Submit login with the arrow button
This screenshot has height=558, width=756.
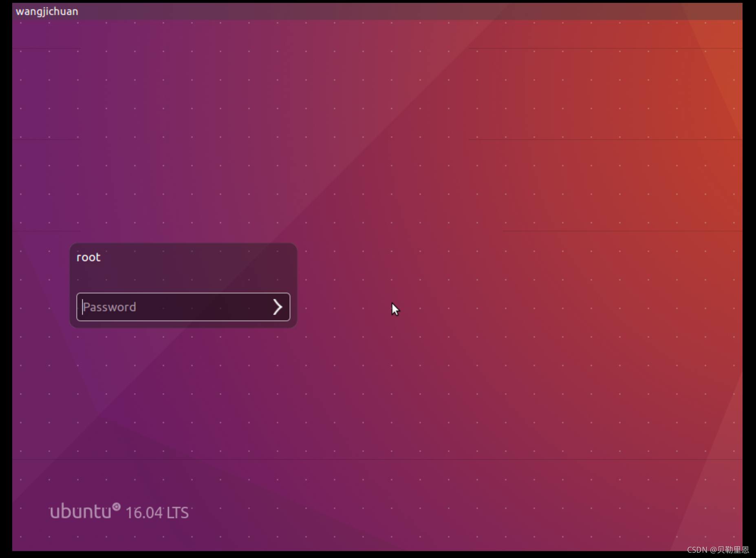point(278,307)
